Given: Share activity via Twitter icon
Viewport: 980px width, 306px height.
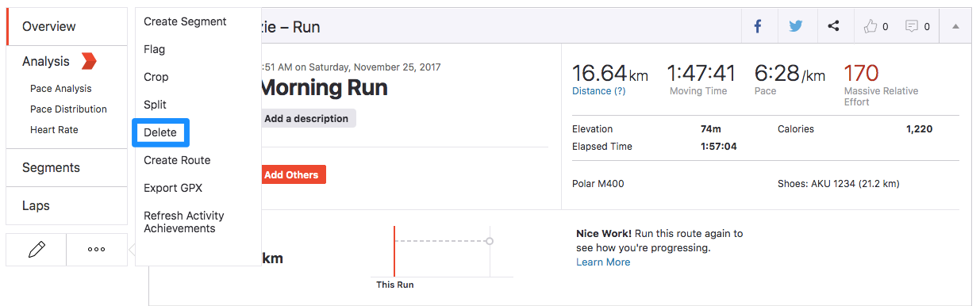Looking at the screenshot, I should (x=796, y=26).
